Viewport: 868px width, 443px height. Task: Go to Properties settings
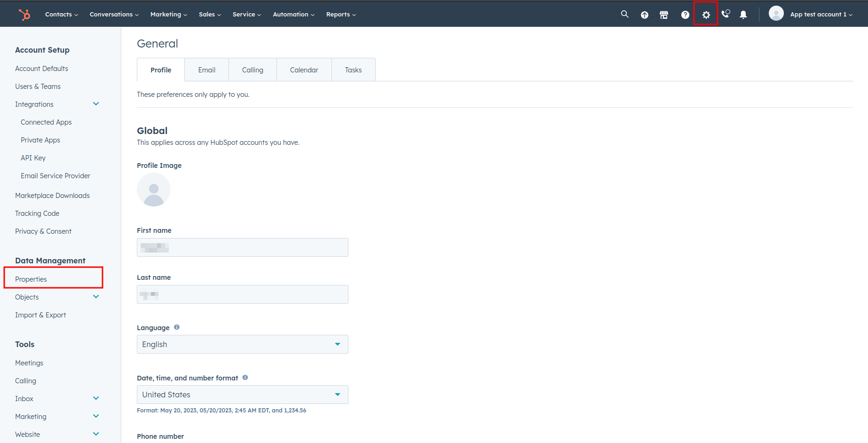(x=31, y=279)
